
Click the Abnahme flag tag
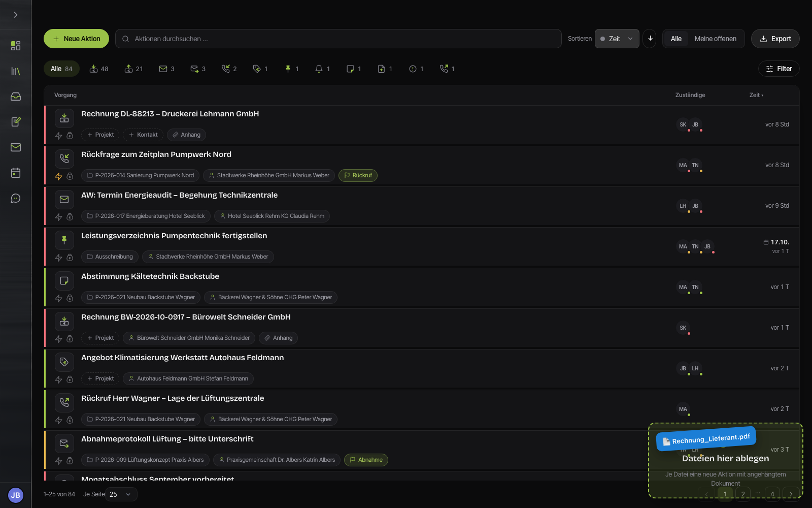tap(366, 460)
